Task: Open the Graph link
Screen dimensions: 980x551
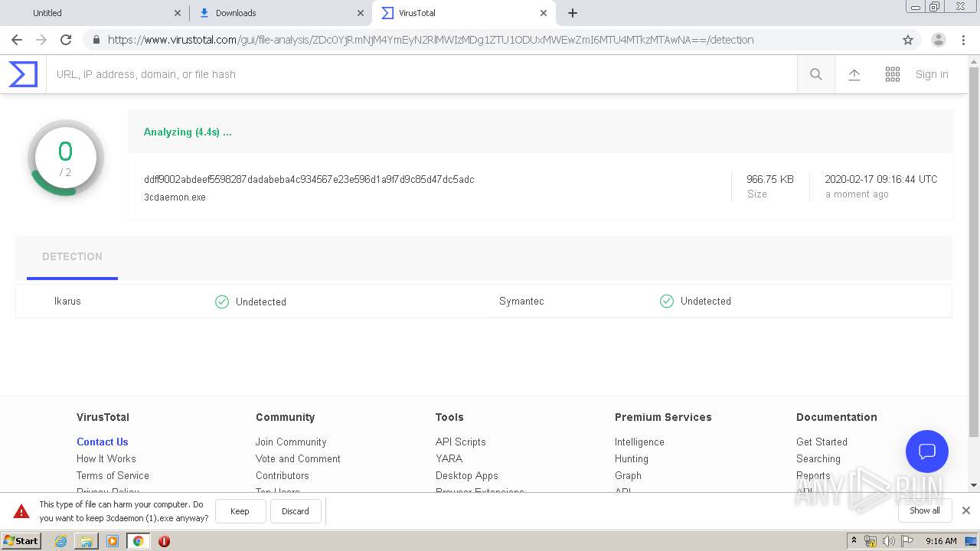Action: [x=628, y=476]
